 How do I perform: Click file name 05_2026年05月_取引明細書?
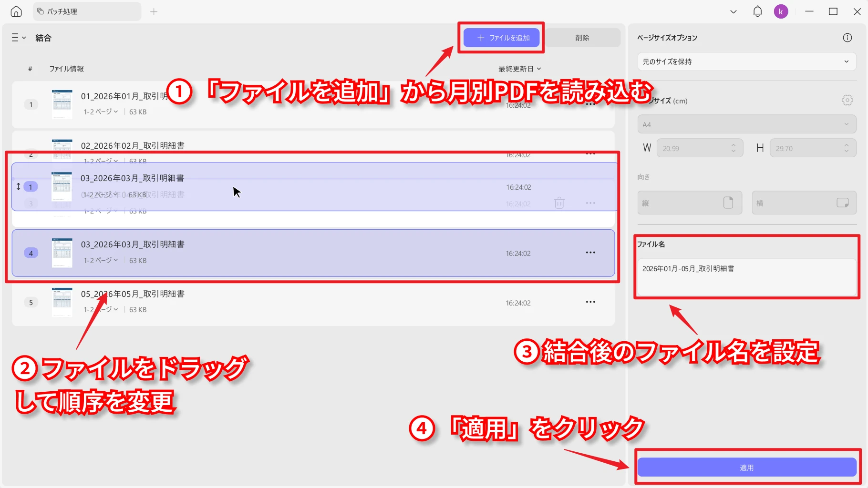pos(133,294)
